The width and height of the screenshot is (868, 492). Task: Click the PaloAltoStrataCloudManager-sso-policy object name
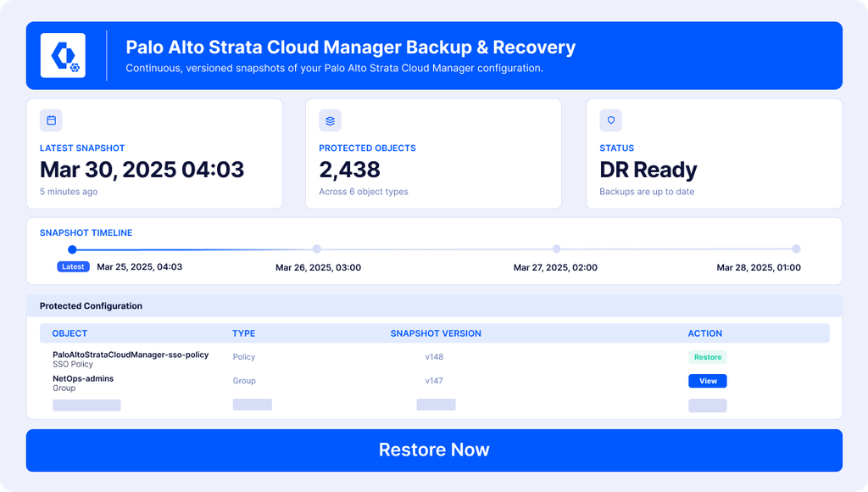(x=131, y=355)
